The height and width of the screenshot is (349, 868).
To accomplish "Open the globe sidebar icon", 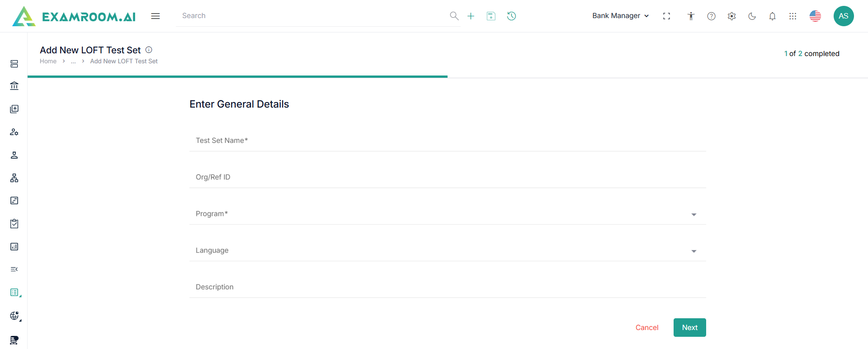I will click(14, 316).
